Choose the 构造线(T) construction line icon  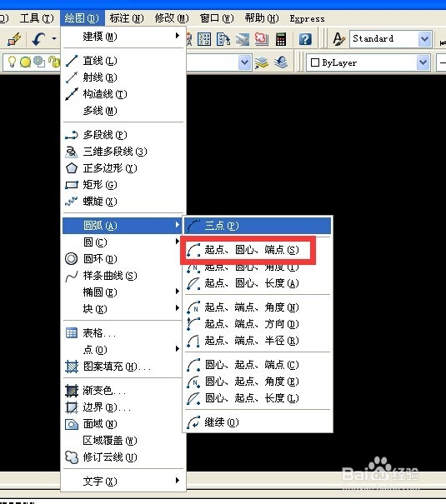[72, 94]
